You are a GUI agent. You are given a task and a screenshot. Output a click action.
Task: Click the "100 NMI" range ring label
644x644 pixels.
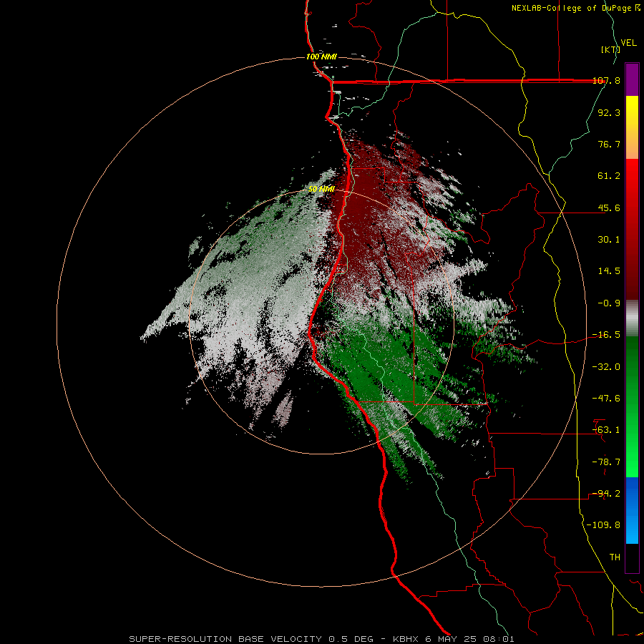[321, 57]
